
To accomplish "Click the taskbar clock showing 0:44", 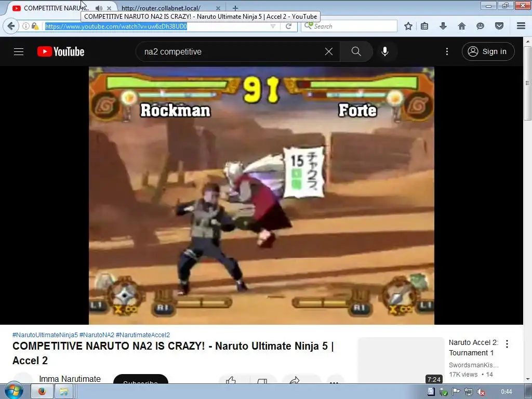I will (506, 392).
